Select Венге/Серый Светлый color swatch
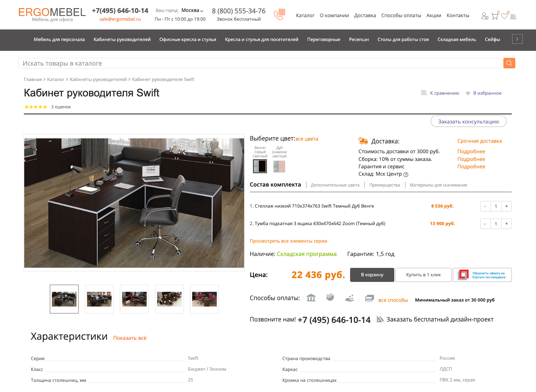This screenshot has width=536, height=392. tap(260, 166)
